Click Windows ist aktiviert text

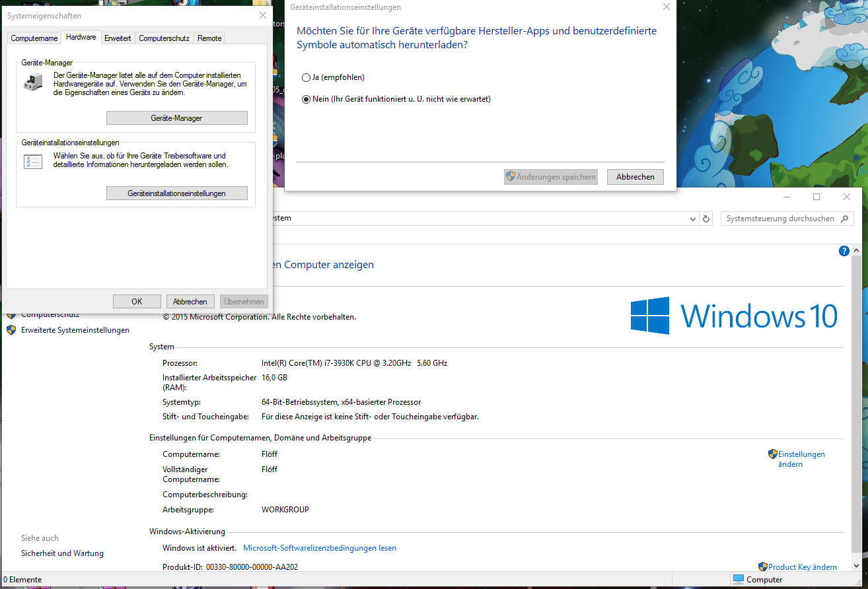199,548
